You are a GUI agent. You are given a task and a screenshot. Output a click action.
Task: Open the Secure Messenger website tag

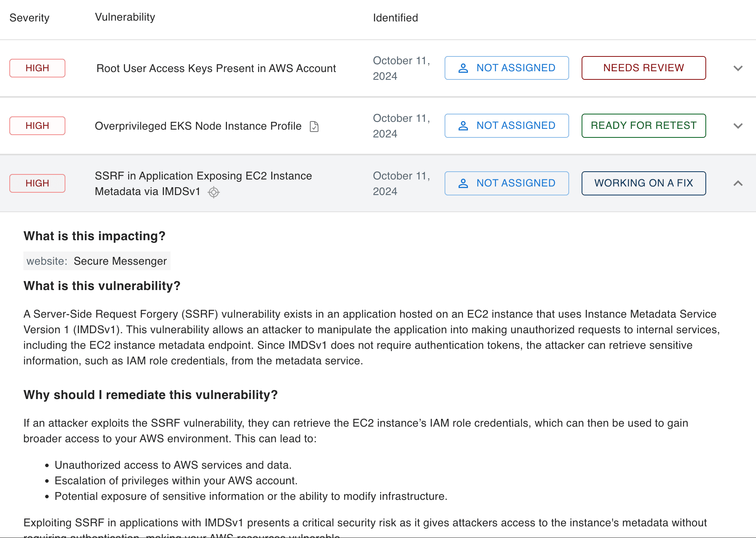tap(97, 261)
